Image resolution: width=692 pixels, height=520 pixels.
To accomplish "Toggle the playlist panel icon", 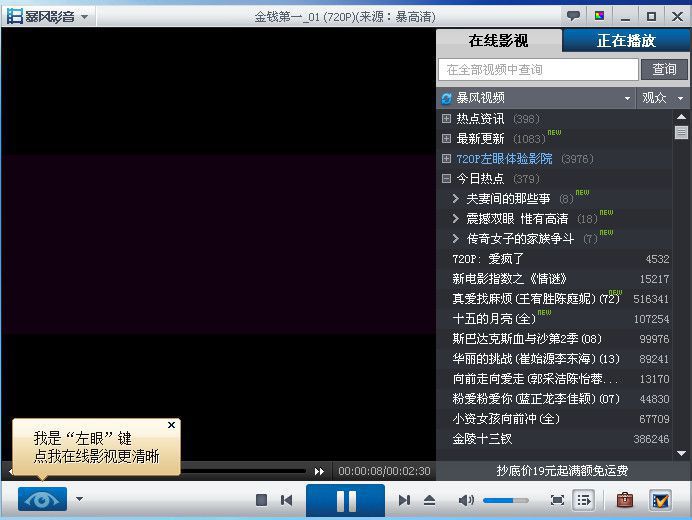I will [x=583, y=500].
